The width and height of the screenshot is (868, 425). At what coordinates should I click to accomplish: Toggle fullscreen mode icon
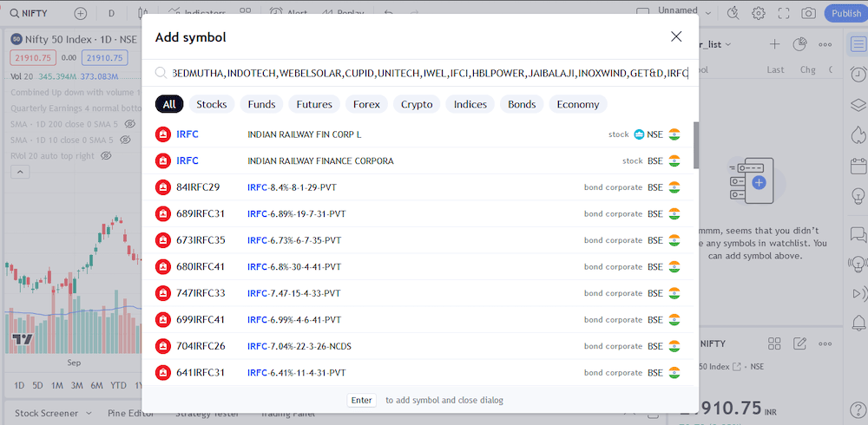(x=783, y=13)
